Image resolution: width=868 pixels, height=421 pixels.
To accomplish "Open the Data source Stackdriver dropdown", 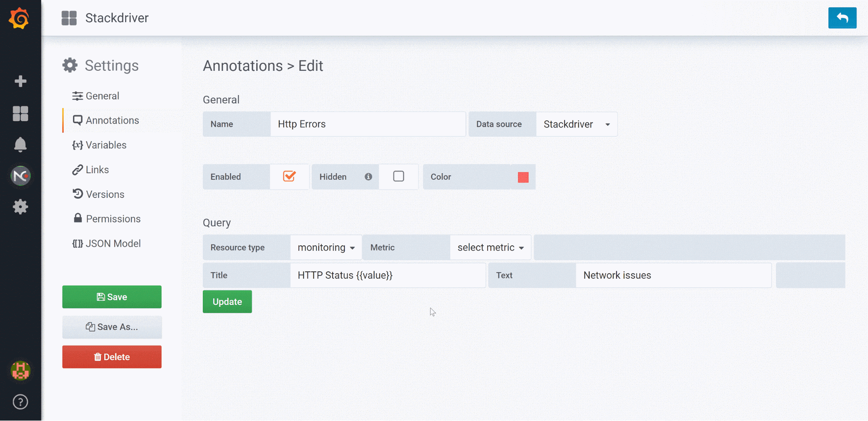I will coord(577,124).
